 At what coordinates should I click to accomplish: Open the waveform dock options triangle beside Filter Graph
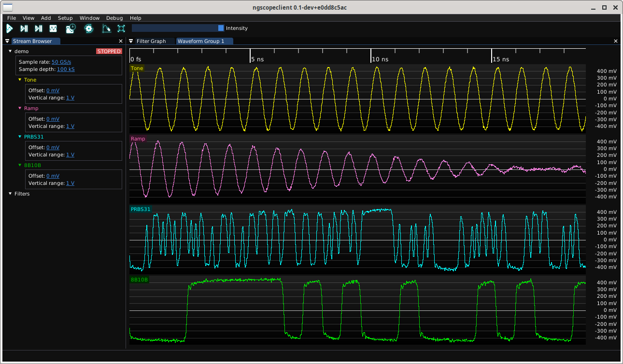(131, 41)
